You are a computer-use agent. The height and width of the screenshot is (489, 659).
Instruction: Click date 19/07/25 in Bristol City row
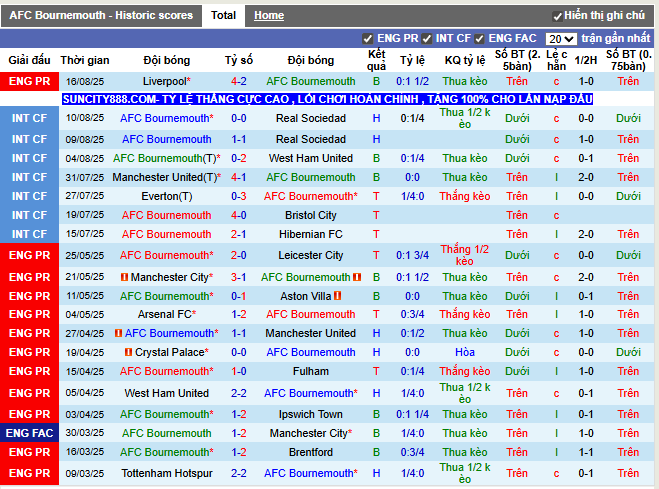(x=85, y=215)
